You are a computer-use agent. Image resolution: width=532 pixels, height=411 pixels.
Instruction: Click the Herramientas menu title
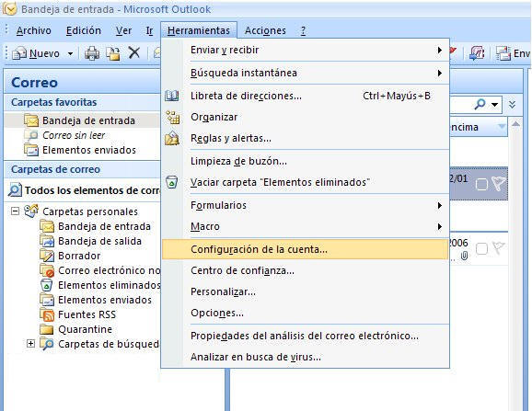pos(199,30)
